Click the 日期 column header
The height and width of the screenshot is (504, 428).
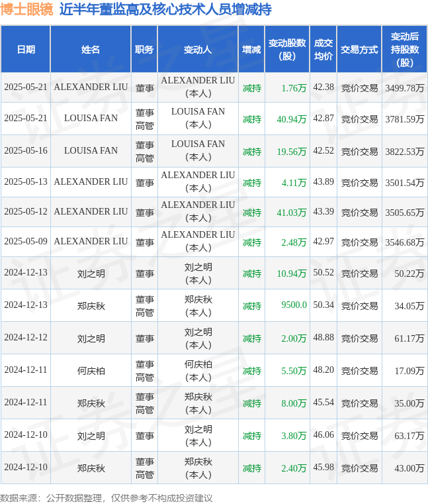pyautogui.click(x=26, y=50)
